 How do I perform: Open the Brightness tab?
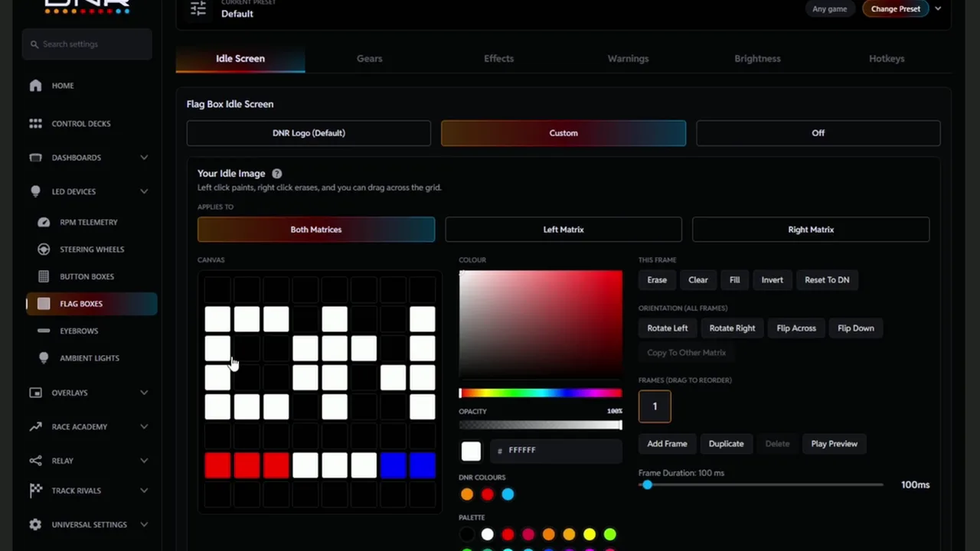click(x=757, y=59)
